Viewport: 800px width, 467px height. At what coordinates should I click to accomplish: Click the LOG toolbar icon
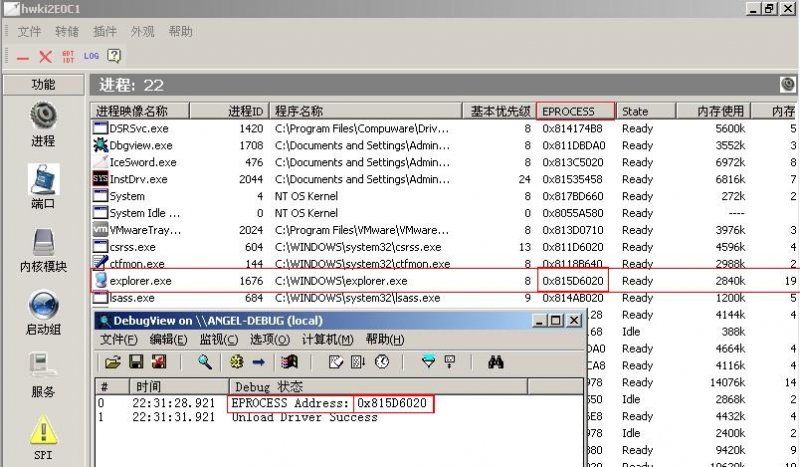pyautogui.click(x=91, y=56)
